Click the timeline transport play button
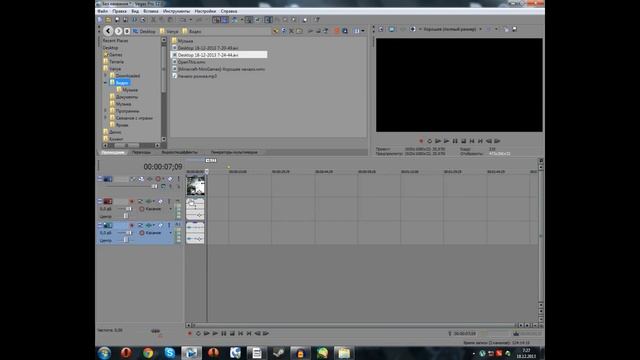 [215, 333]
